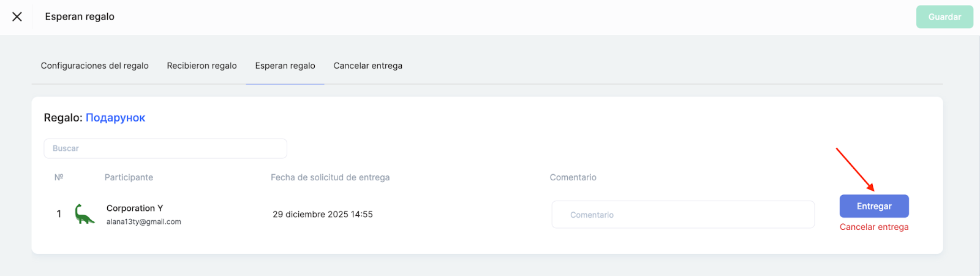
Task: Click the Participante column header
Action: (x=129, y=177)
